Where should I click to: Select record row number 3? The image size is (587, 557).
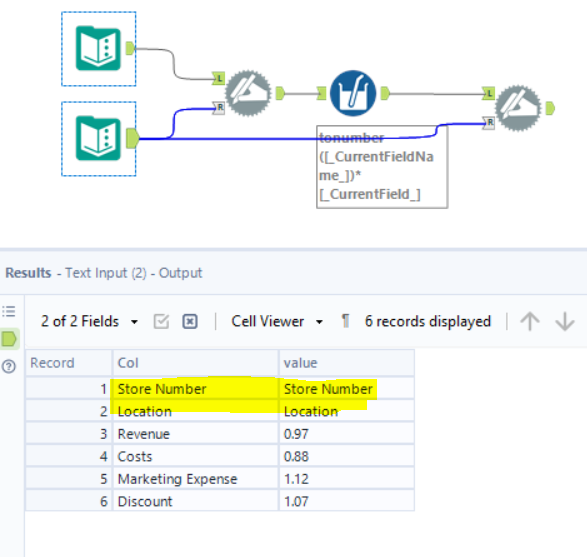[x=69, y=434]
